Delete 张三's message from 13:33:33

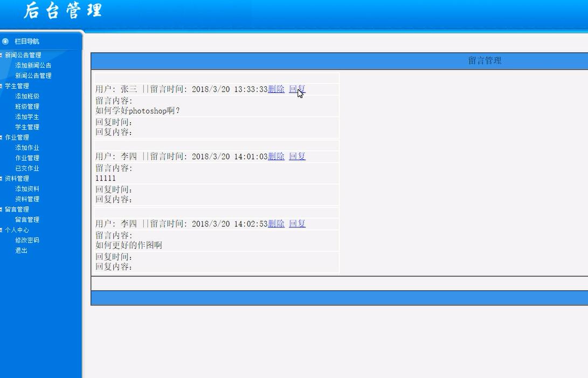(x=276, y=89)
